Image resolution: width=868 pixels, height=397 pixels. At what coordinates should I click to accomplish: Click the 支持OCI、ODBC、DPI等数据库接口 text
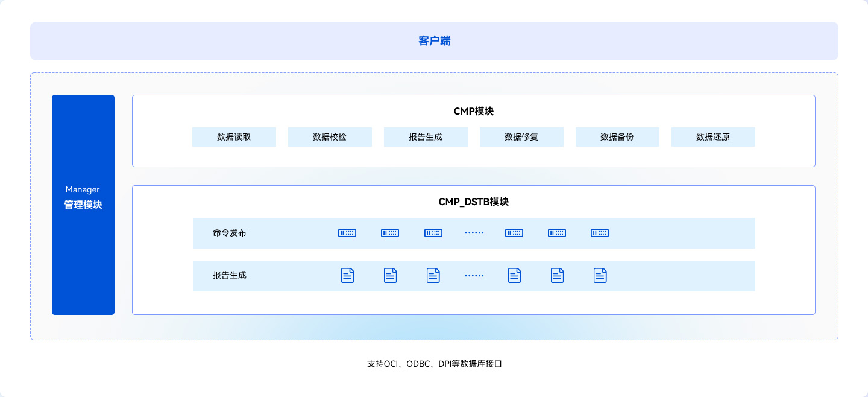pyautogui.click(x=434, y=364)
